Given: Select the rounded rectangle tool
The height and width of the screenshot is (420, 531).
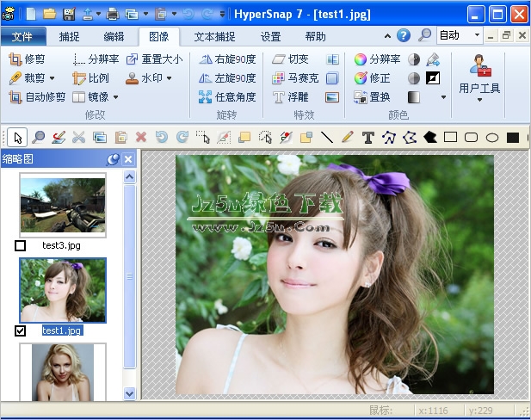Looking at the screenshot, I should coord(471,137).
